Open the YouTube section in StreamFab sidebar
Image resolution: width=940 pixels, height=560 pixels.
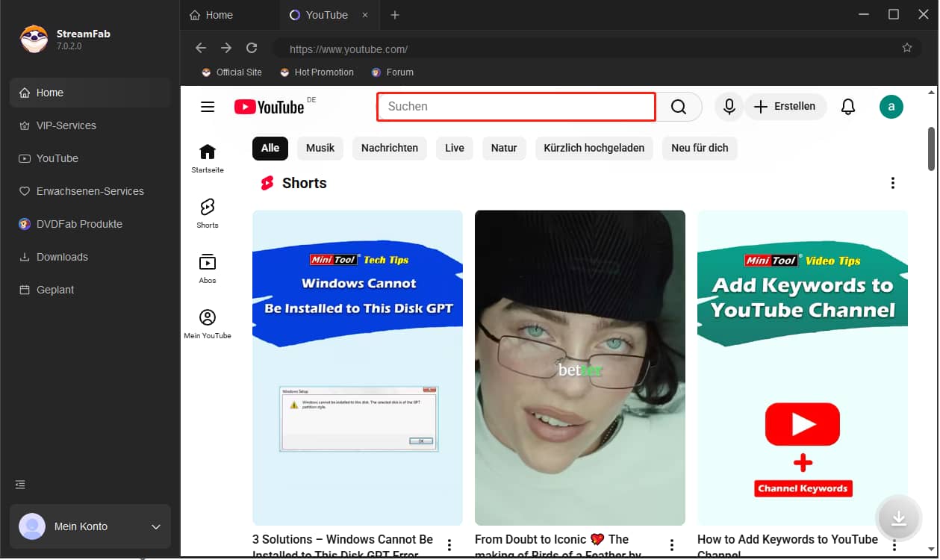click(x=56, y=158)
